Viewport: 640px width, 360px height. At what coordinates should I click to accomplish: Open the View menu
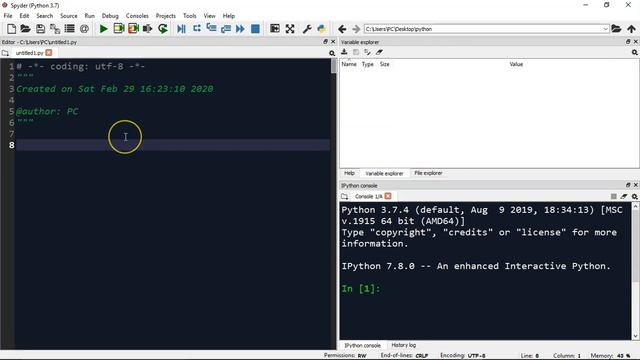pos(209,16)
